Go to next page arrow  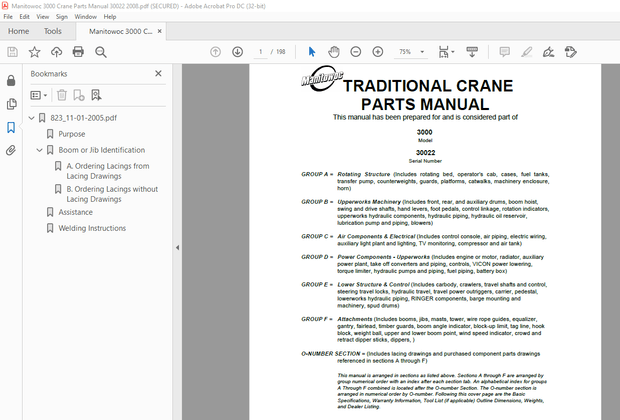[x=237, y=52]
